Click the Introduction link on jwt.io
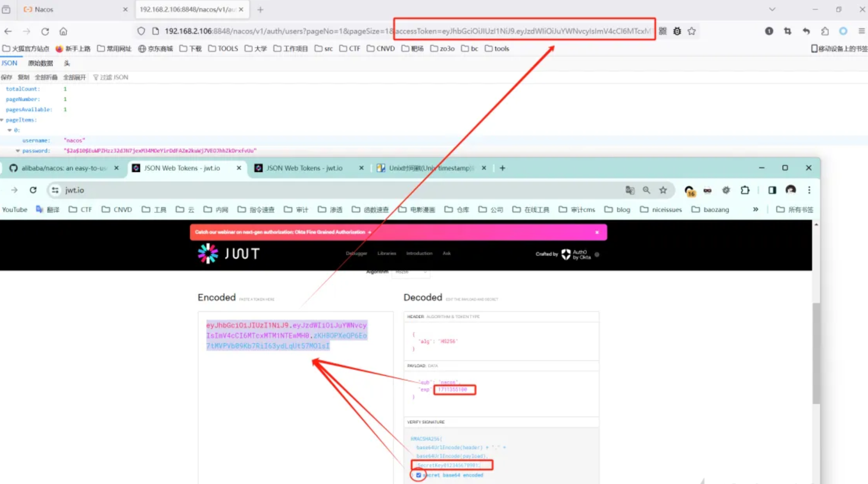 pyautogui.click(x=419, y=253)
